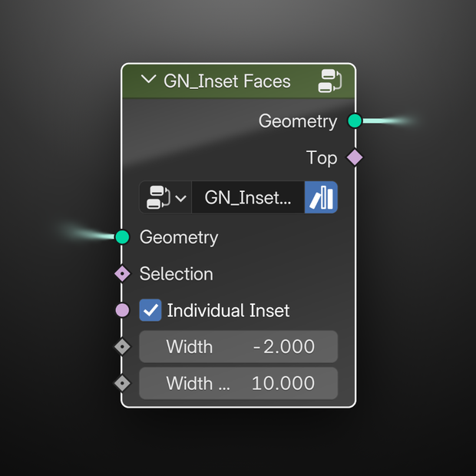Viewport: 476px width, 476px height.
Task: Click the Individual Inset round socket
Action: coord(122,310)
